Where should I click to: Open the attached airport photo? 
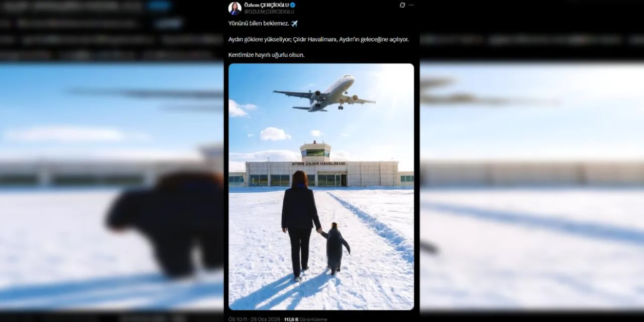pyautogui.click(x=321, y=186)
